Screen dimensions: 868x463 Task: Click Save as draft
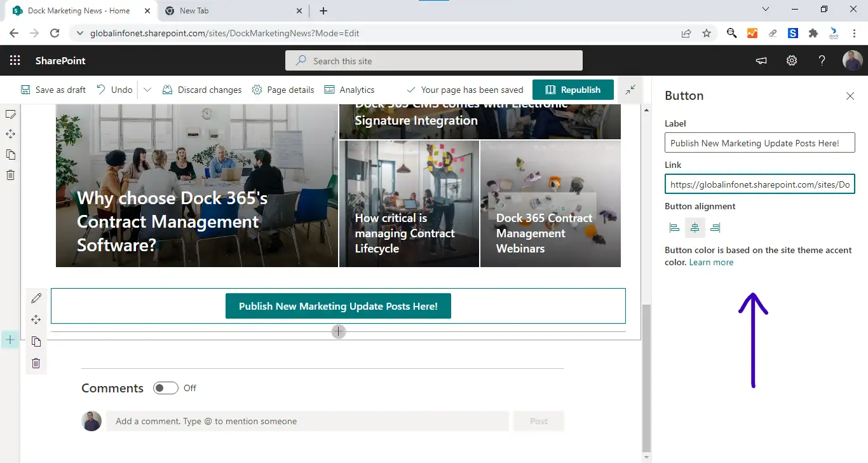point(53,90)
